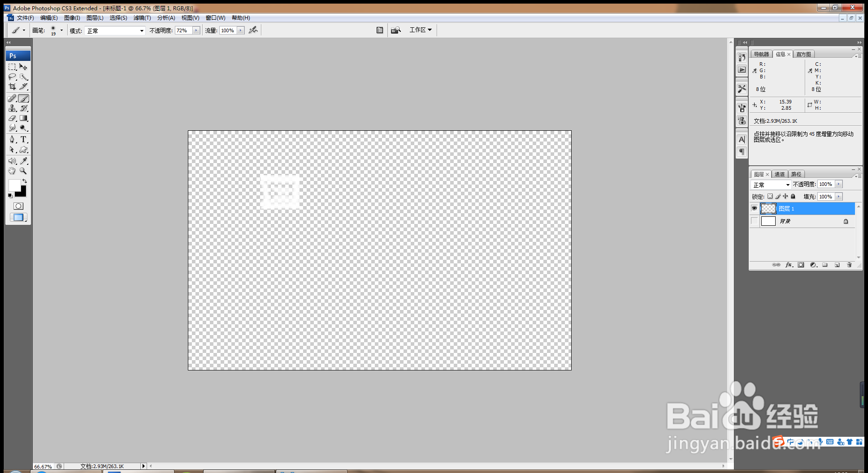
Task: Reset to default black and white colors
Action: [10, 196]
